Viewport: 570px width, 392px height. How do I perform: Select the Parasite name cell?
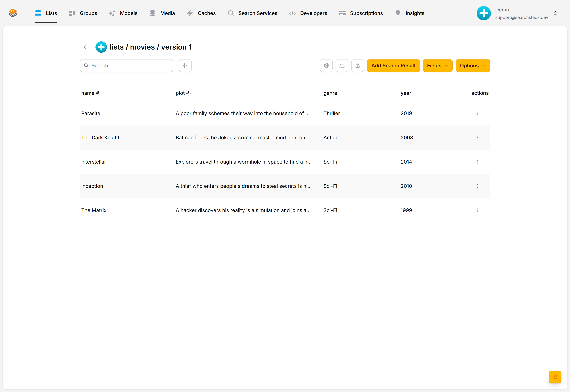pos(91,113)
